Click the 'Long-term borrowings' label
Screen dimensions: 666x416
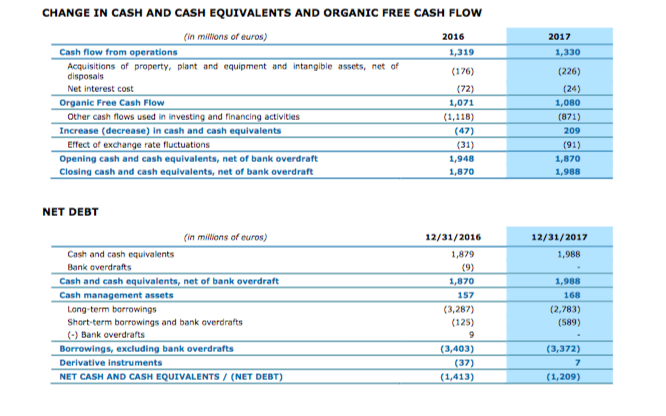[x=112, y=309]
